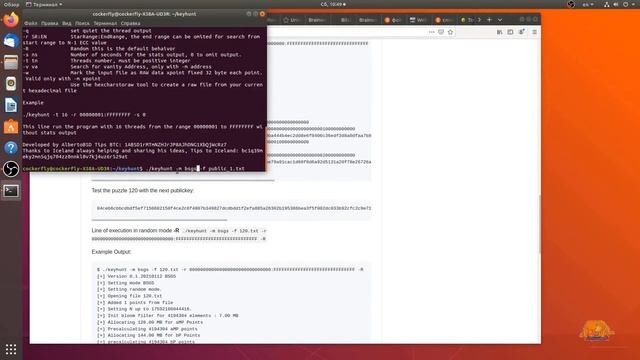Click the 'Example Output:' text
The image size is (640, 360).
click(x=111, y=251)
